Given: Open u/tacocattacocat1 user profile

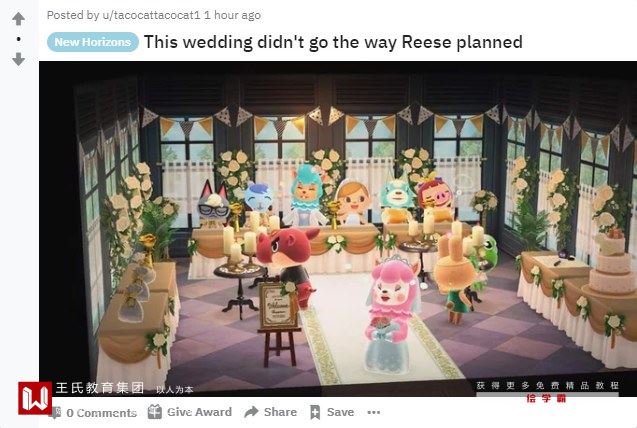Looking at the screenshot, I should click(x=151, y=15).
